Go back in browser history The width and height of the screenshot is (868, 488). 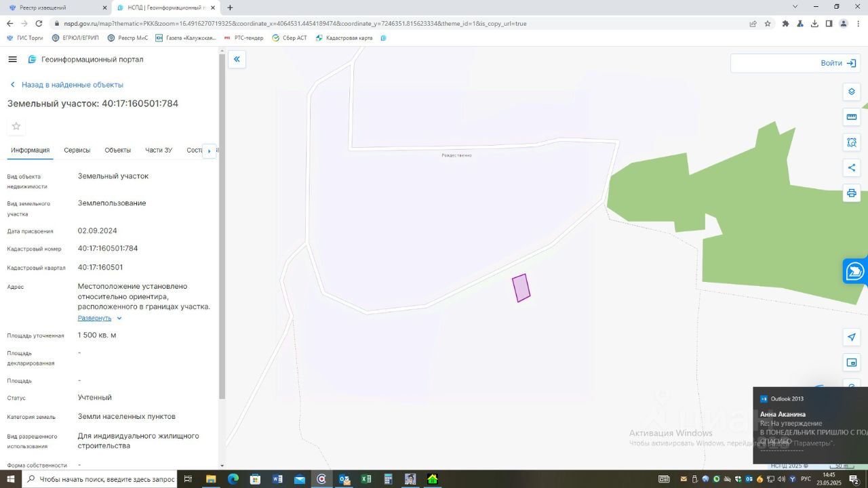[x=9, y=24]
